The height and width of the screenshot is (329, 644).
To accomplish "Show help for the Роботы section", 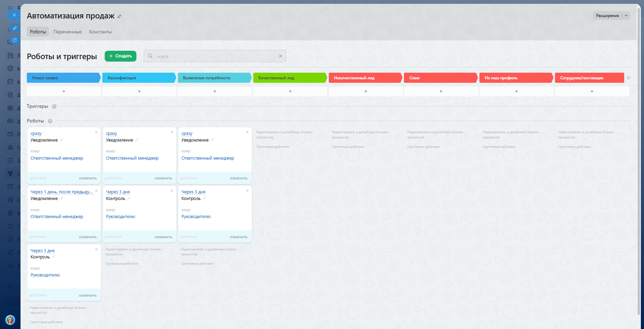I will coord(50,121).
